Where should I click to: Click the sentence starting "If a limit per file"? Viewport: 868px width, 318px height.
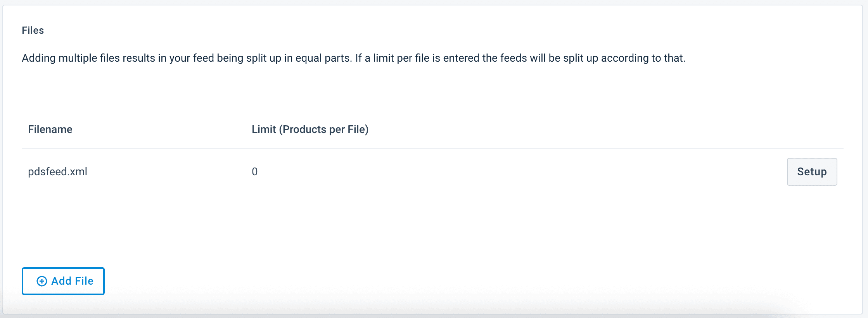(520, 58)
